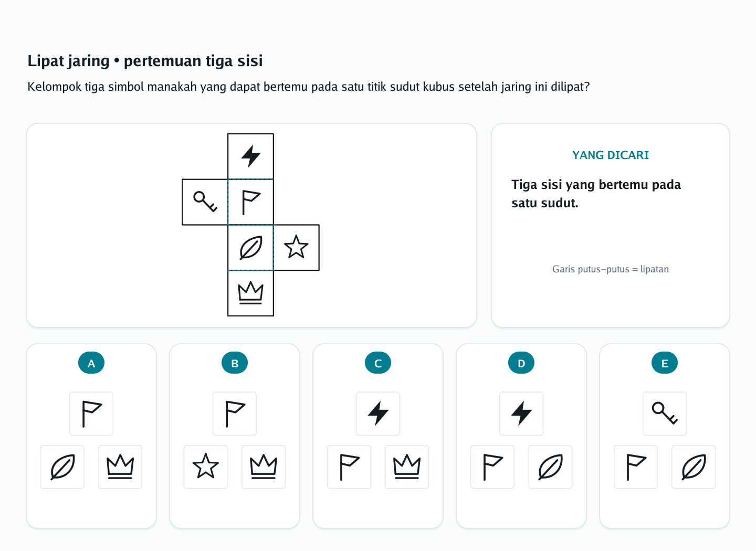Click the crown tile in option C
Viewport: 756px width, 551px height.
click(407, 467)
